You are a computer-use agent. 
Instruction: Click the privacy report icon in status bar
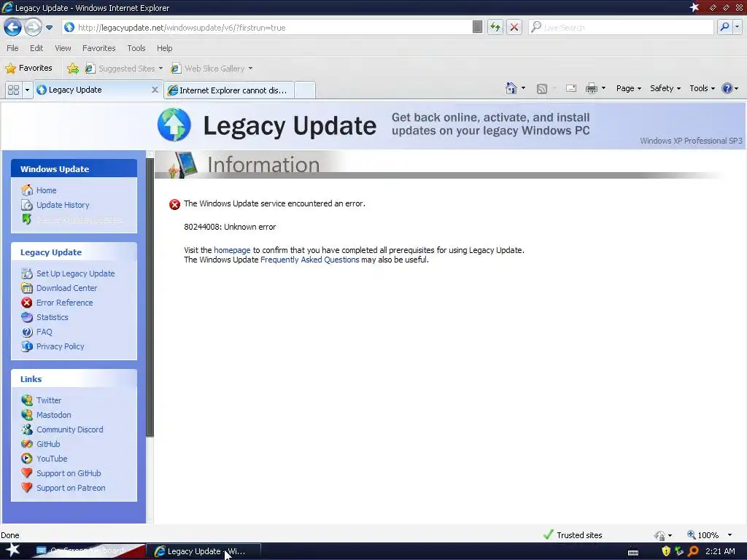point(659,536)
